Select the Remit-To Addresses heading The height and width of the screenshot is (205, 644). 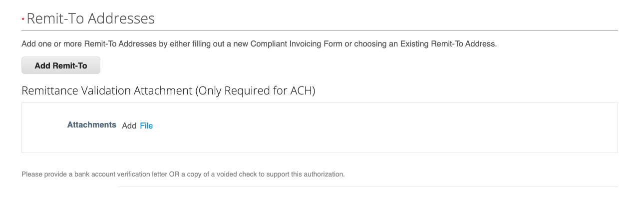coord(90,19)
